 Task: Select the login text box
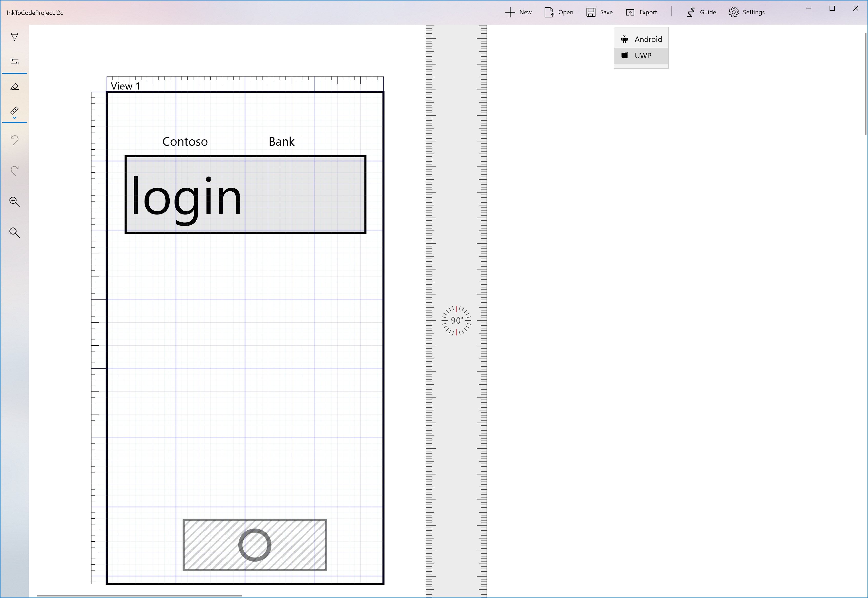pos(245,194)
